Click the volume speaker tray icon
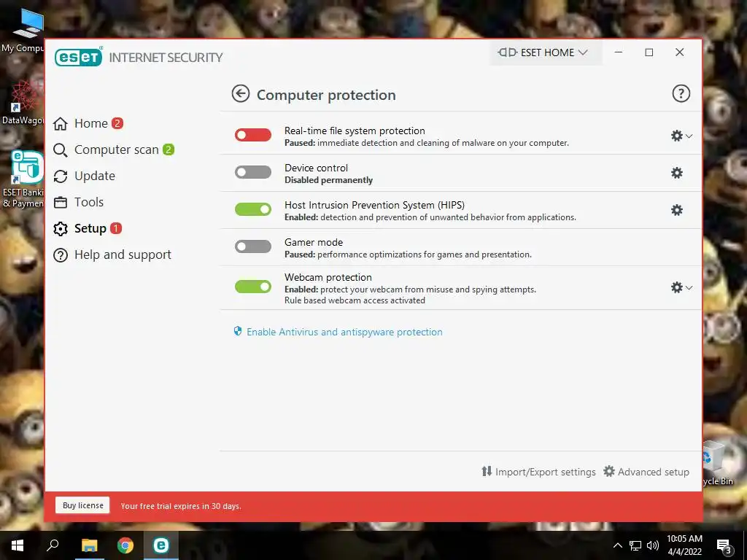Screen dimensions: 747x560 (x=653, y=545)
